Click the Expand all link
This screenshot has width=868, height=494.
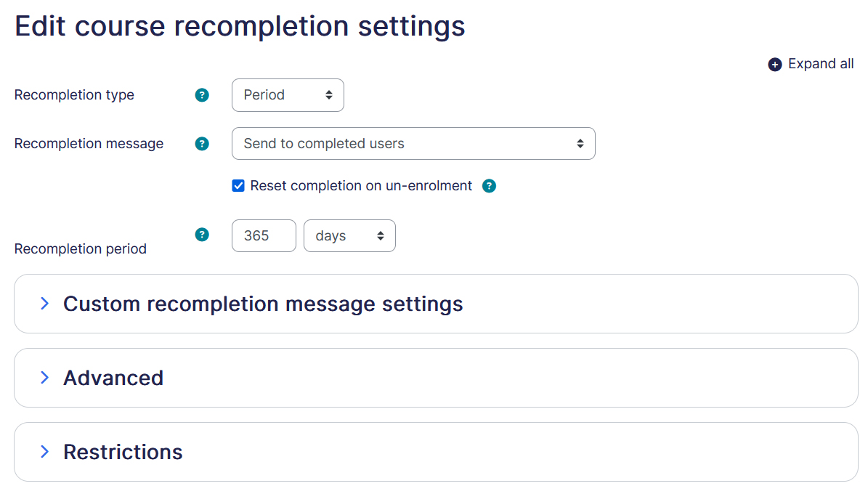tap(821, 64)
